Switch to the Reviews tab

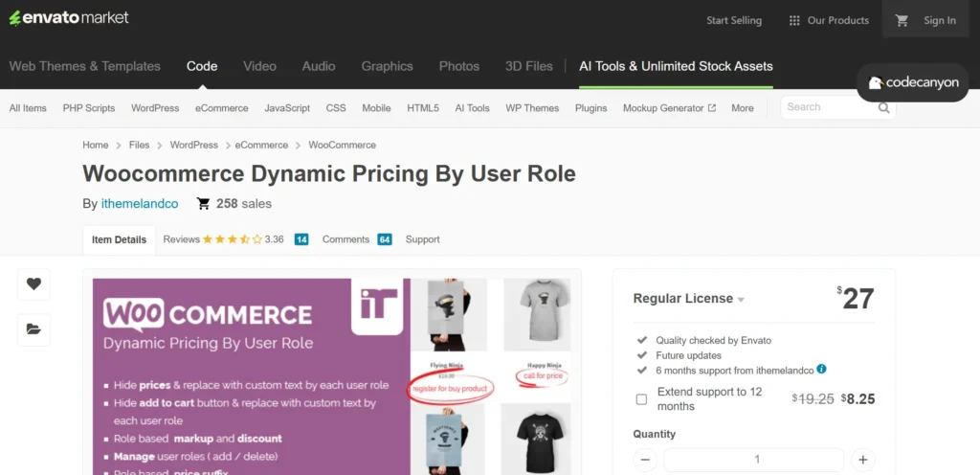point(181,239)
